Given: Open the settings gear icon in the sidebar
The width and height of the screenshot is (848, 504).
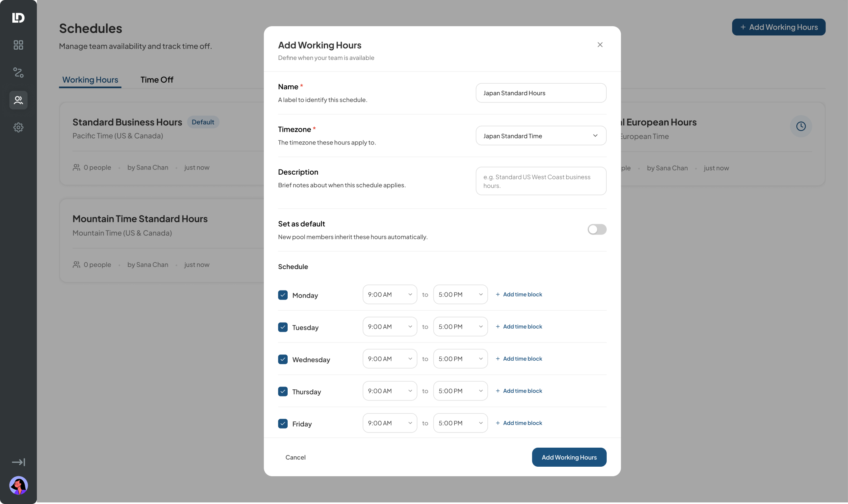Looking at the screenshot, I should click(x=18, y=127).
